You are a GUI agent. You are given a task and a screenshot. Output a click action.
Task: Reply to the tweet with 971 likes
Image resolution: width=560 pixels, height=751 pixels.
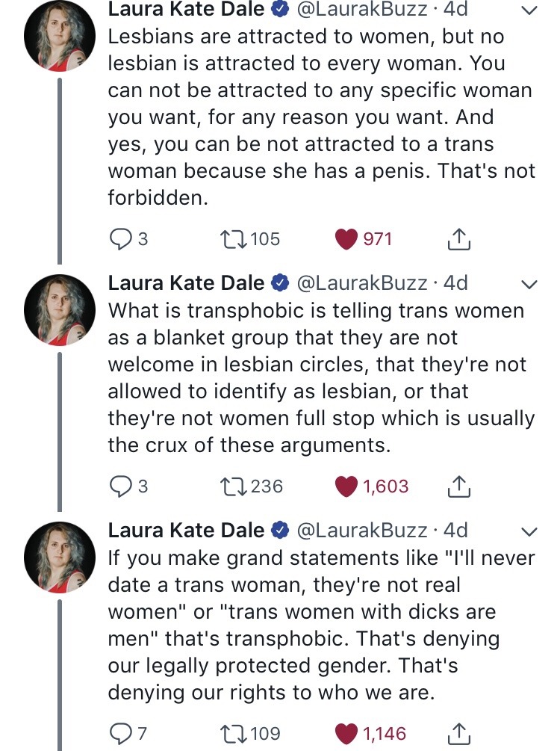[x=119, y=239]
